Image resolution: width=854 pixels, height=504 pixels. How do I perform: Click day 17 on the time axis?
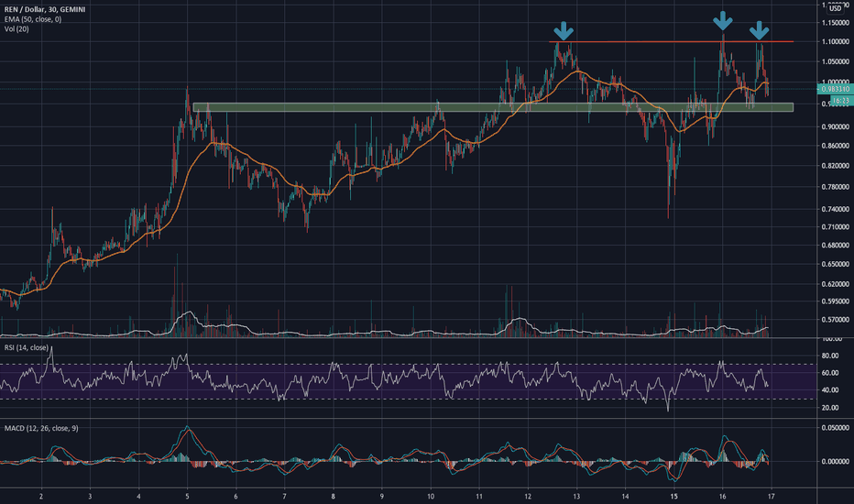click(x=772, y=497)
